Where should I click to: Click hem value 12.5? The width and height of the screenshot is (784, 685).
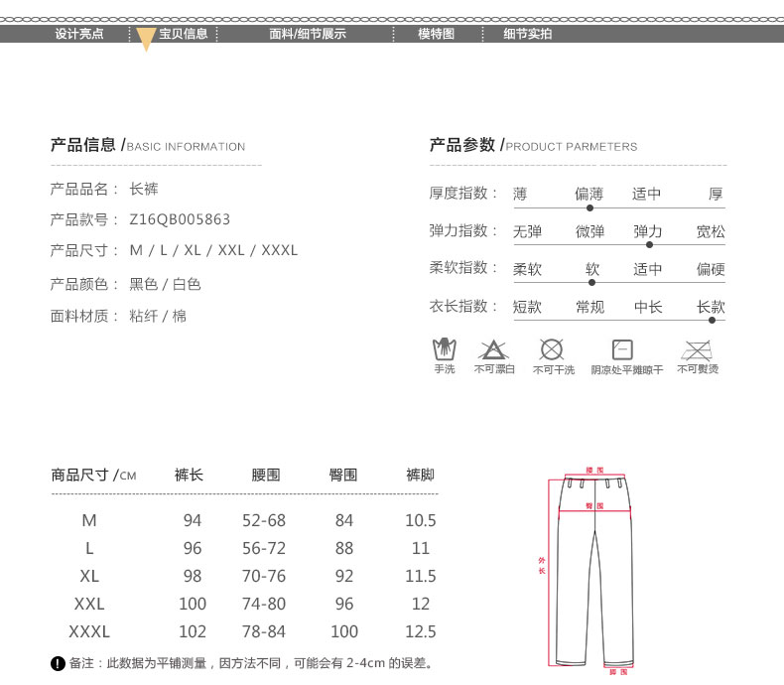pos(421,631)
